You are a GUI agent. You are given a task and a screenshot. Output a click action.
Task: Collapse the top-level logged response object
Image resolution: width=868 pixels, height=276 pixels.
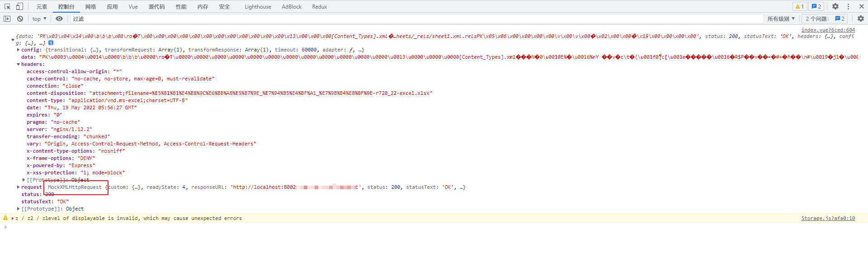tap(13, 40)
